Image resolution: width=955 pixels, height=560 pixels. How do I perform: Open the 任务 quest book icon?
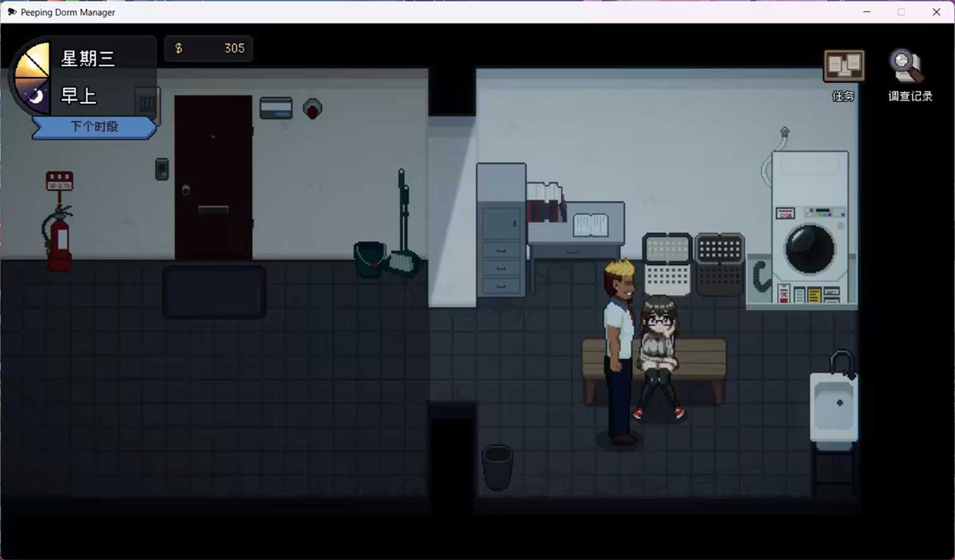pyautogui.click(x=844, y=66)
